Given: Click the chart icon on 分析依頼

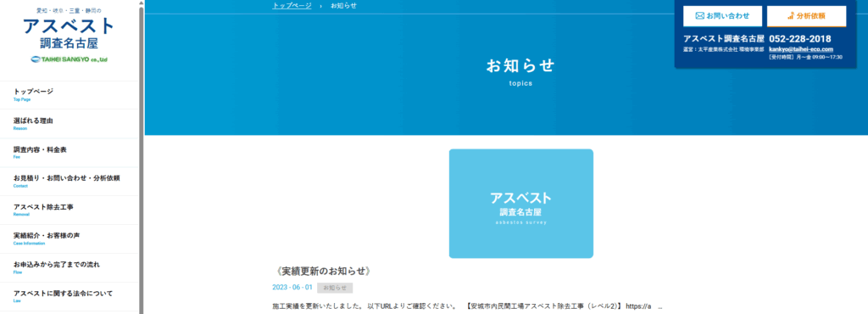Looking at the screenshot, I should tap(791, 16).
